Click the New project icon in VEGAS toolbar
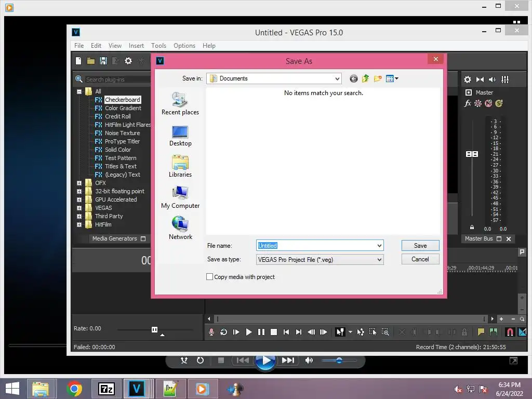The image size is (532, 399). (78, 61)
